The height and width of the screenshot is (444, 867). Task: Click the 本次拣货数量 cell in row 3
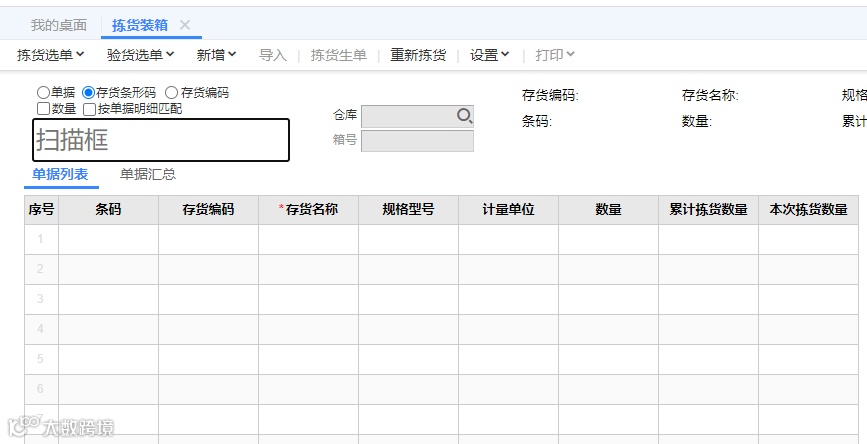(808, 299)
